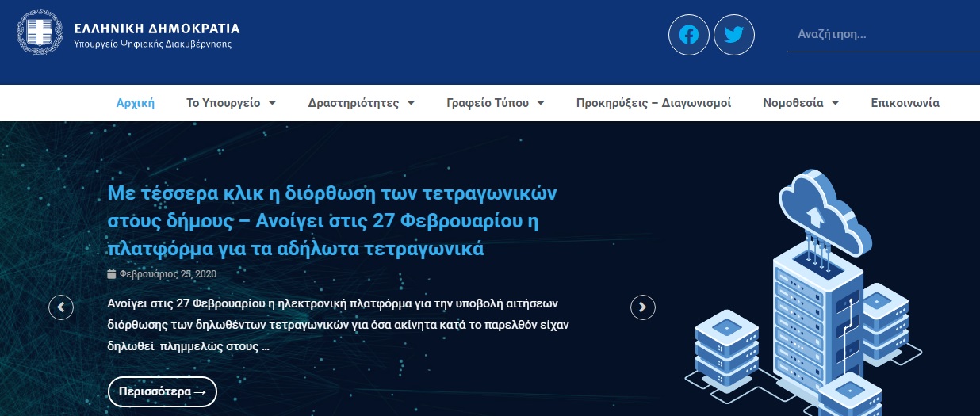Screen dimensions: 980x416
Task: Click the Φεβρουάριος 25, 2020 date
Action: (x=167, y=274)
